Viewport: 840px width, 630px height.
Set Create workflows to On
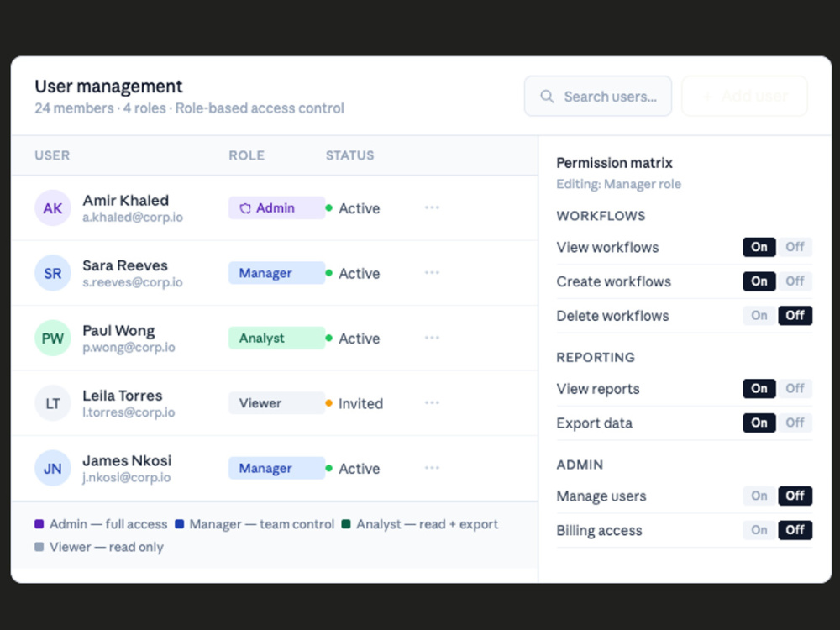pyautogui.click(x=759, y=281)
